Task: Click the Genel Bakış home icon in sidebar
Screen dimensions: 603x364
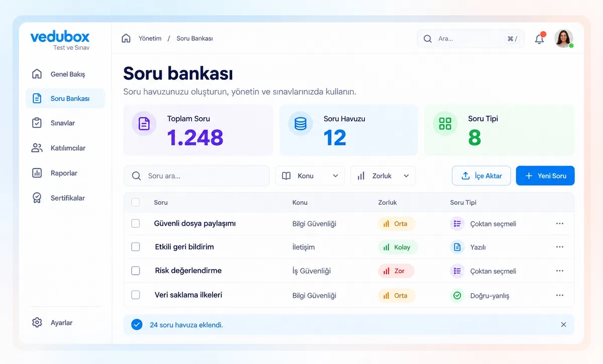Action: point(37,74)
